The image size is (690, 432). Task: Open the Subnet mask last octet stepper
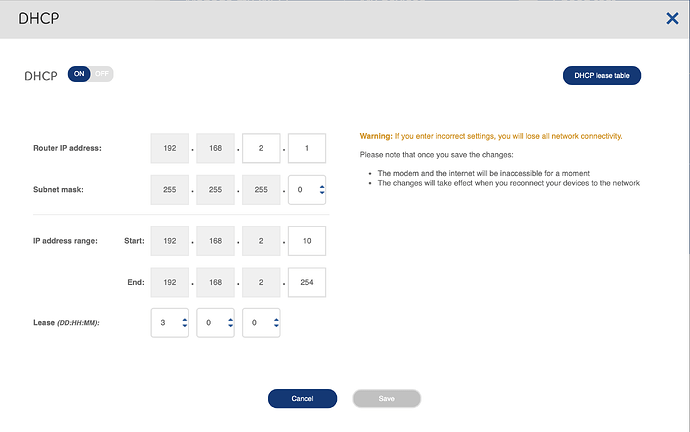[307, 190]
